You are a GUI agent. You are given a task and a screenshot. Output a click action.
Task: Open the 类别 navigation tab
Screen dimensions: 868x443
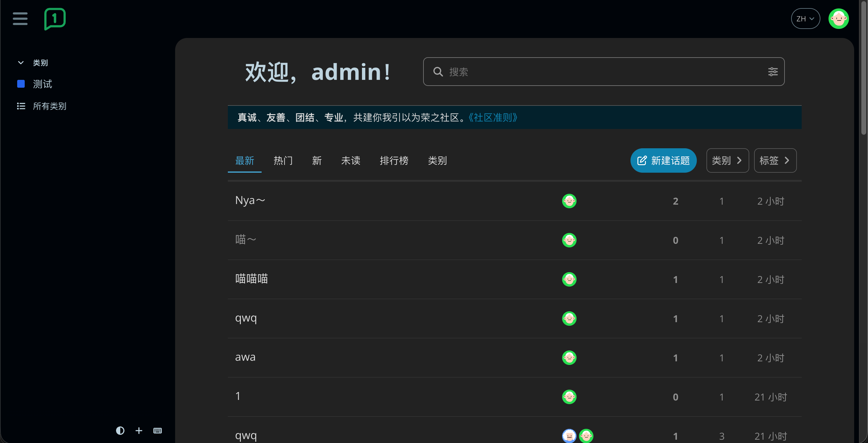click(x=437, y=161)
